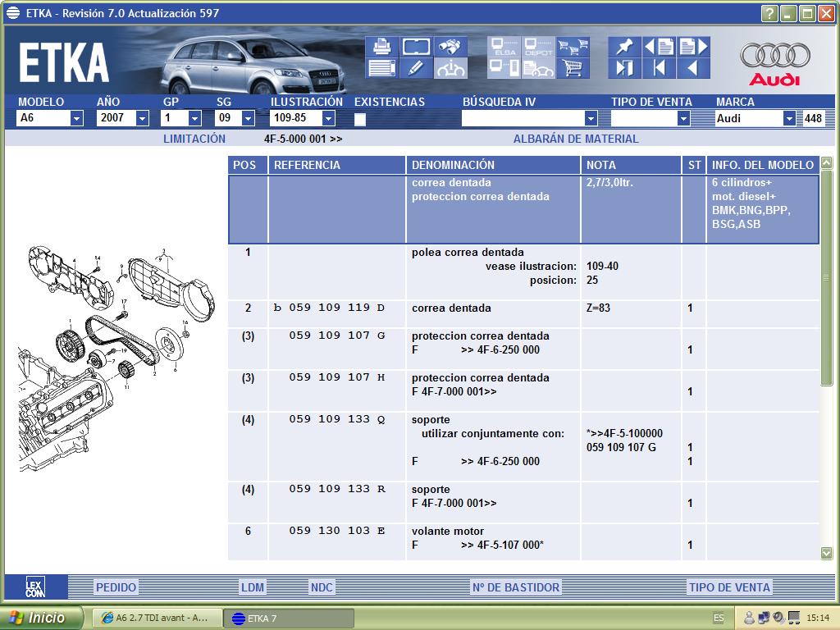Viewport: 840px width, 630px height.
Task: Switch to A6 2.7 TDI avant taskbar item
Action: pos(156,618)
